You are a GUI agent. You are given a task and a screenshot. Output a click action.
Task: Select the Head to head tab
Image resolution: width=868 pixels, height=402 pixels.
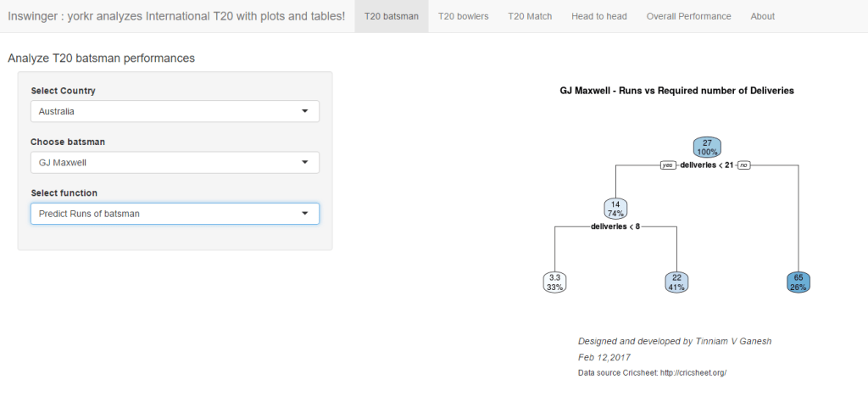pos(598,16)
